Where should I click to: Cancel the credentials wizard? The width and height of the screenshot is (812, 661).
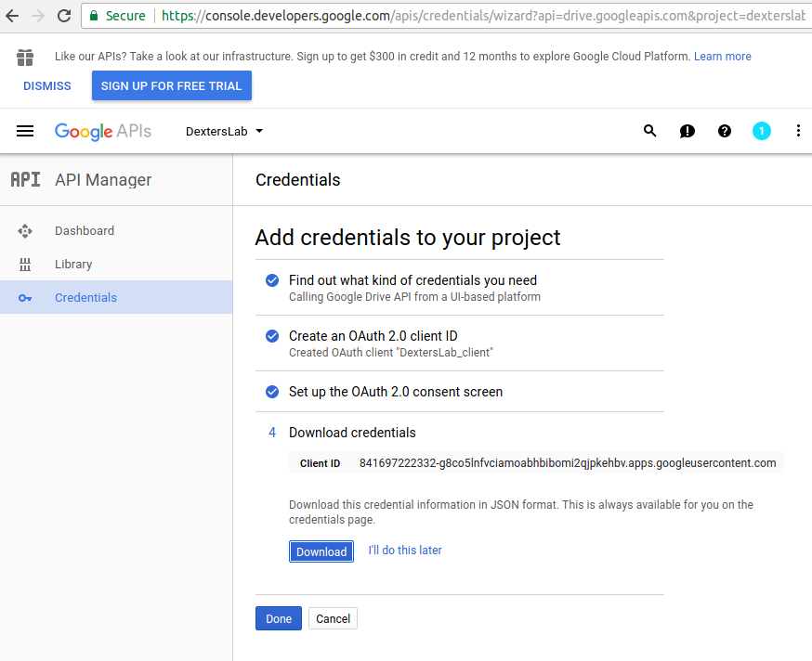[333, 618]
